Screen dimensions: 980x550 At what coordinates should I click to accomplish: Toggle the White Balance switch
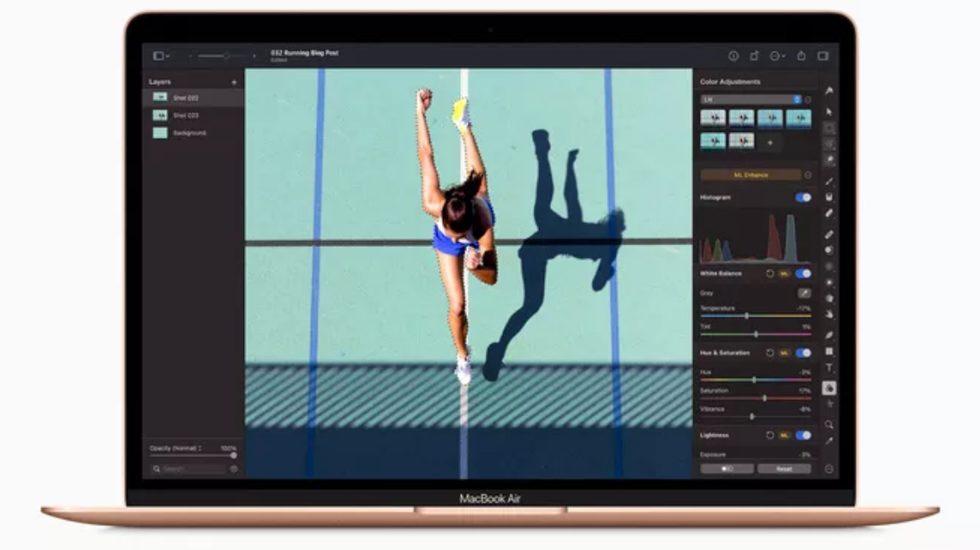point(804,274)
